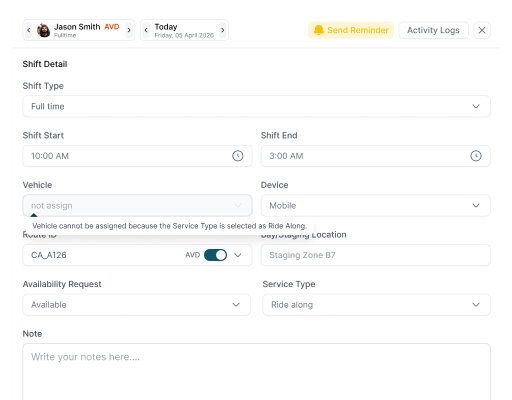Viewport: 512px width, 400px height.
Task: Open the Service Type dropdown
Action: click(376, 305)
